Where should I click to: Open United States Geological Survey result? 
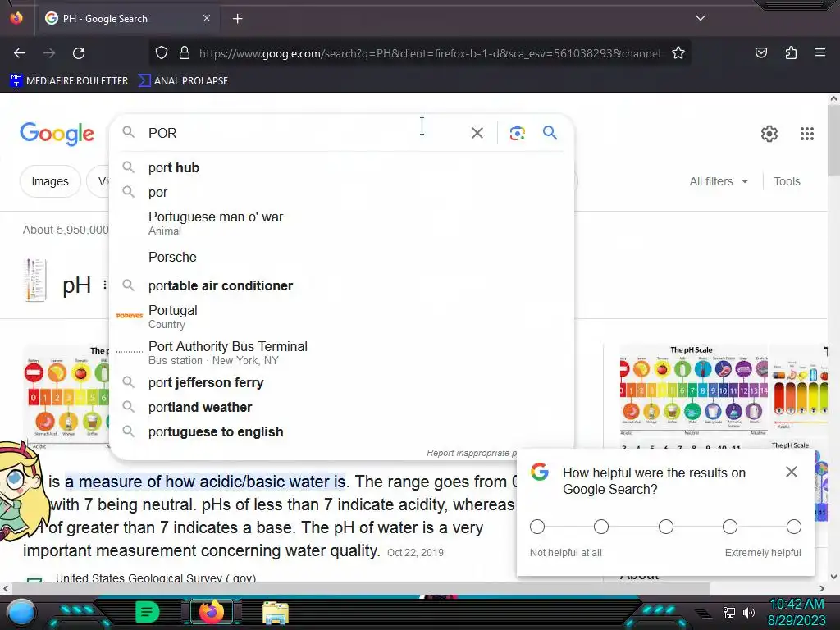tap(155, 578)
